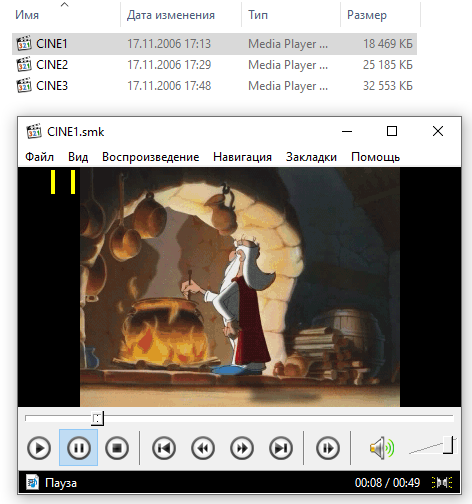Viewport: 472px width, 504px height.
Task: Click the 18 469 КБ size cell
Action: pos(388,44)
